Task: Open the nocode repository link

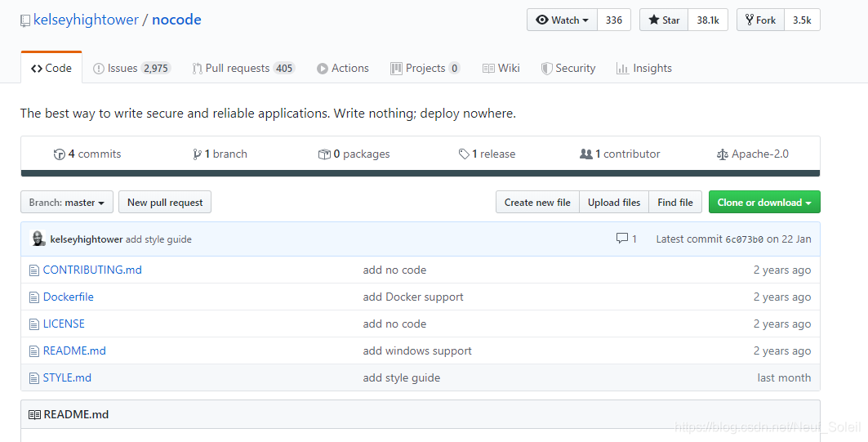Action: coord(176,20)
